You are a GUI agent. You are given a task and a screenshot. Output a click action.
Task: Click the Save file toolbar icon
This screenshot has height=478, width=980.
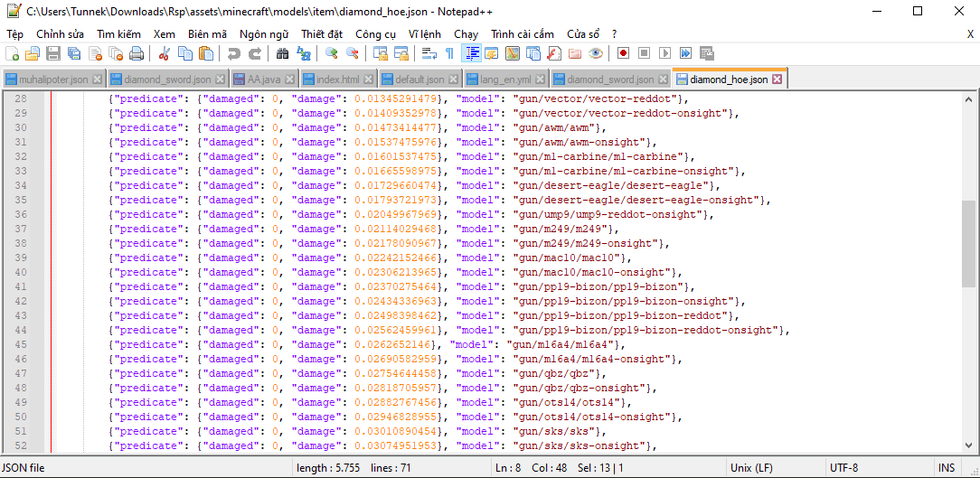(53, 53)
